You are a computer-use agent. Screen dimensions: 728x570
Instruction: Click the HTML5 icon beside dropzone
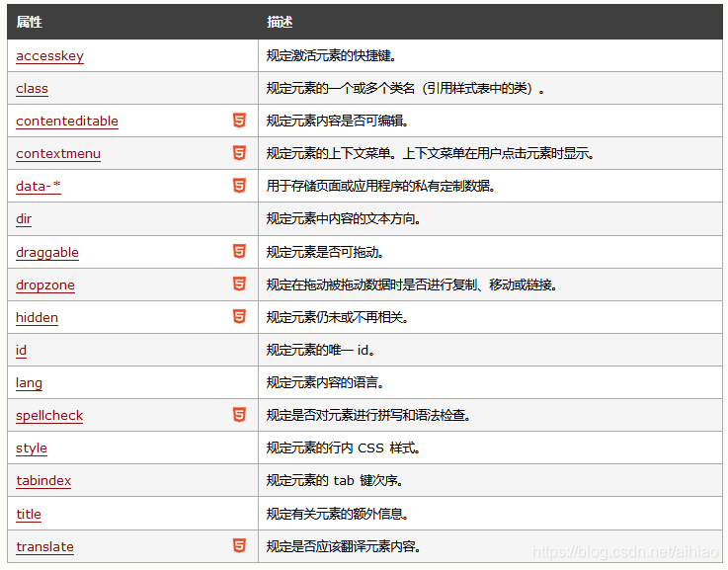coord(239,284)
